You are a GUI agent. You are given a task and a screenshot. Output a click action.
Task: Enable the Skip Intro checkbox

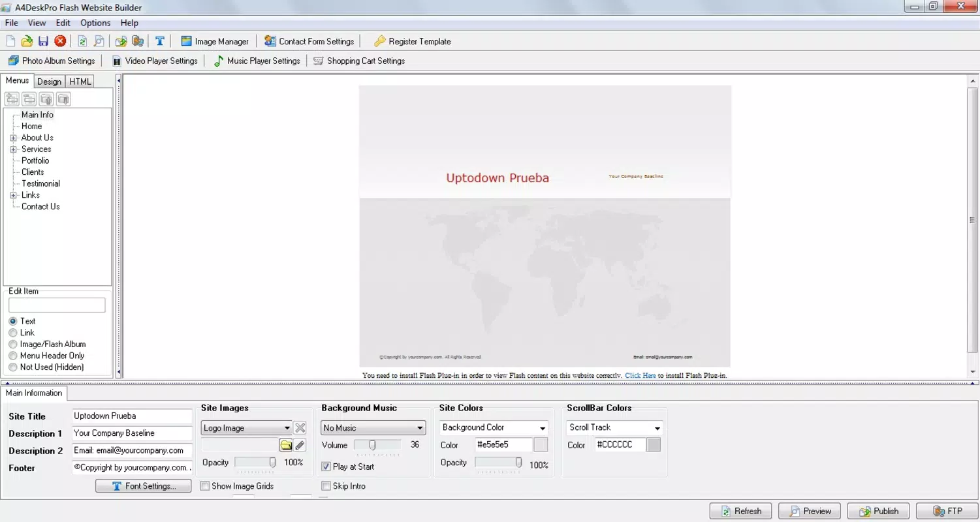point(326,486)
